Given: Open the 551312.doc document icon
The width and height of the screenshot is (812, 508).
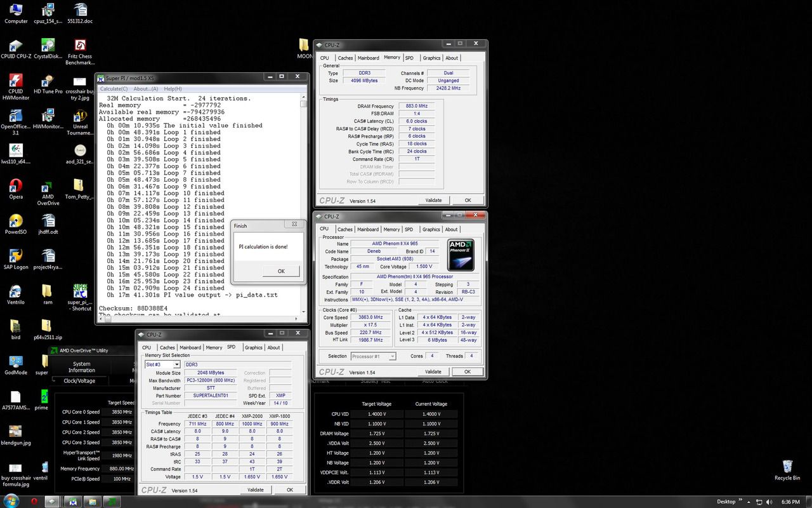Looking at the screenshot, I should (x=80, y=13).
